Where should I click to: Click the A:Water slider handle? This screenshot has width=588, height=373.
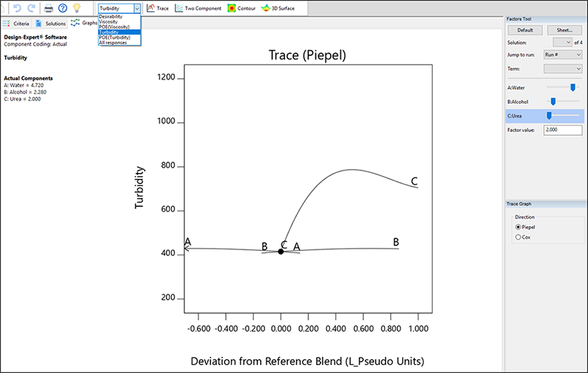click(573, 87)
